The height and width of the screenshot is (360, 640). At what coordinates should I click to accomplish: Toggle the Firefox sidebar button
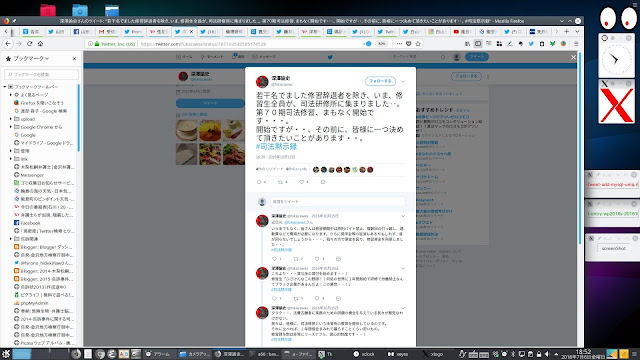coord(478,44)
